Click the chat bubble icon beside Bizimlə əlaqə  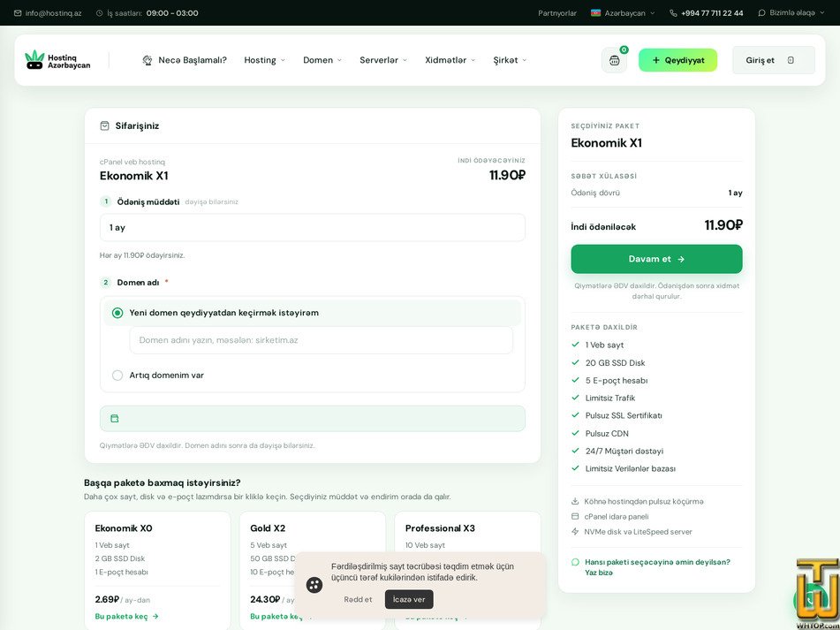(761, 13)
